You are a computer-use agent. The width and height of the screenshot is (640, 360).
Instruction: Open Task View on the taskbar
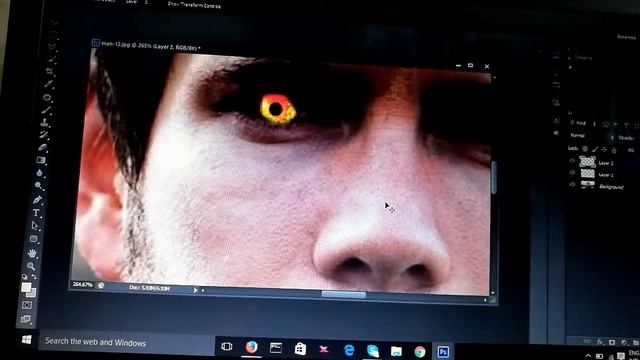coord(227,347)
